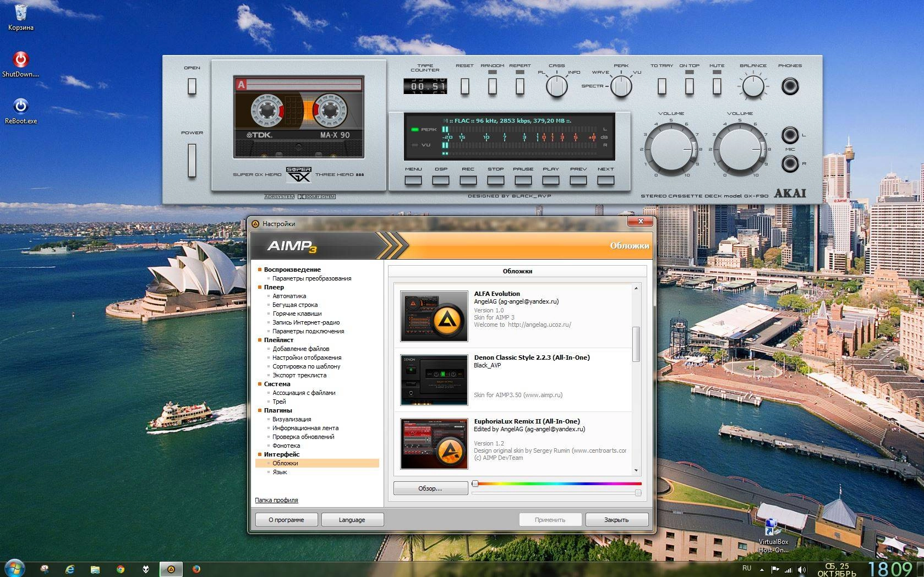The height and width of the screenshot is (577, 924).
Task: Toggle the MUTE switch on the deck
Action: coord(717,86)
